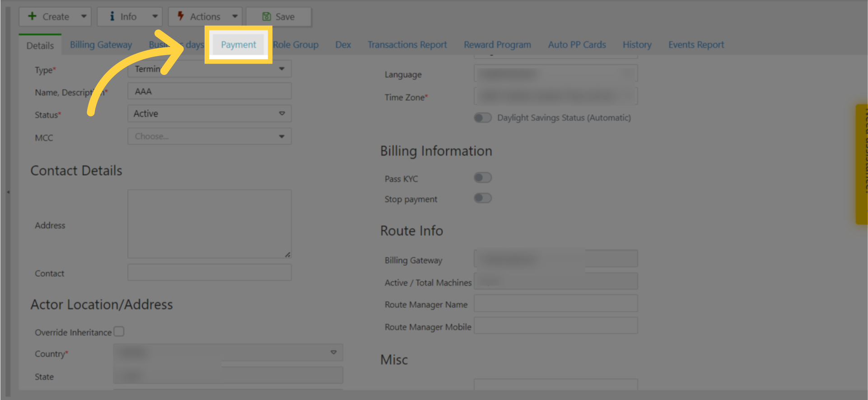
Task: Click the Actions lightning bolt icon
Action: pyautogui.click(x=180, y=16)
